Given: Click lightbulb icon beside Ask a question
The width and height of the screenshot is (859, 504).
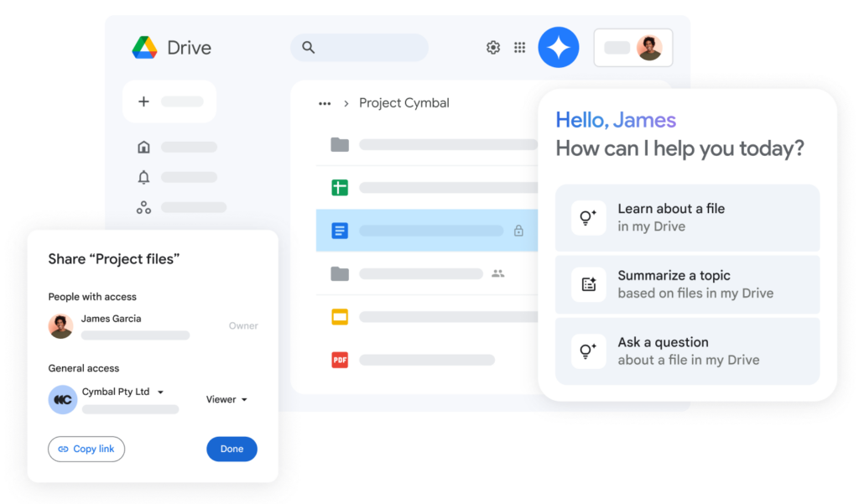Looking at the screenshot, I should 588,351.
